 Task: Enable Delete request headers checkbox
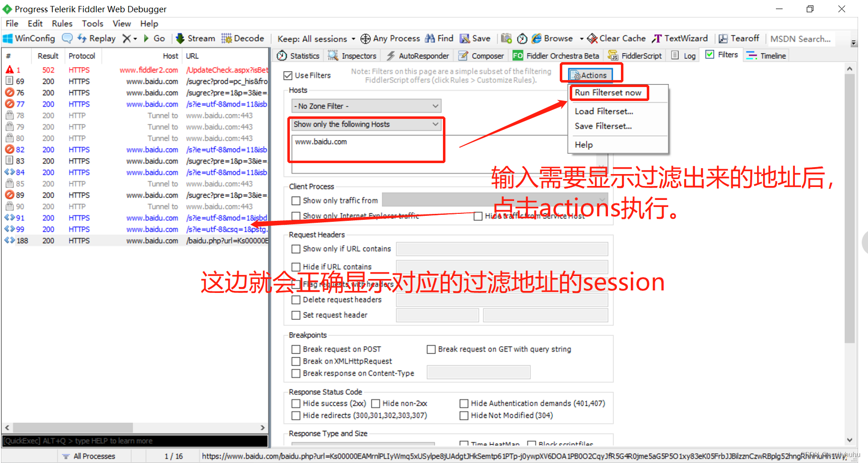tap(296, 300)
